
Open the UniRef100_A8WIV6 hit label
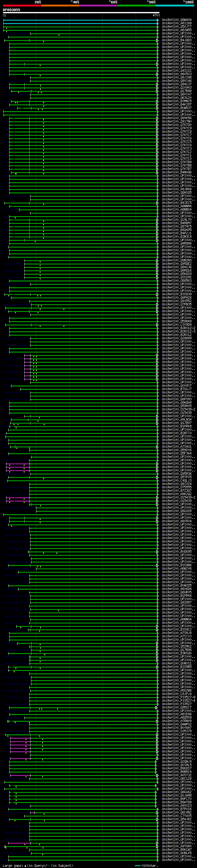click(177, 568)
